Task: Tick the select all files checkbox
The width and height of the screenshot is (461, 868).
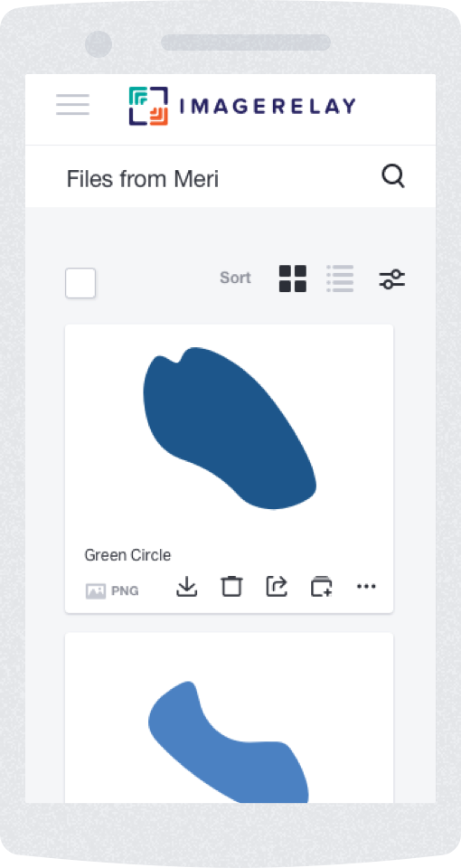Action: [x=80, y=283]
